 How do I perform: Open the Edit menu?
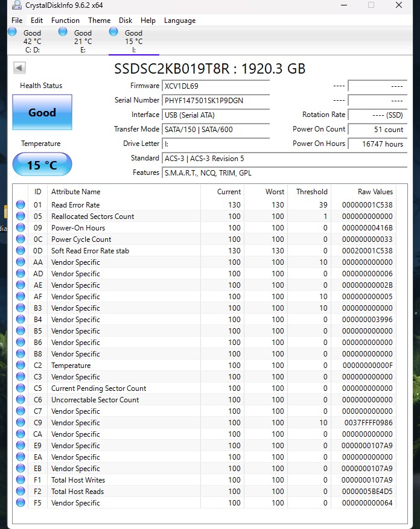point(36,21)
